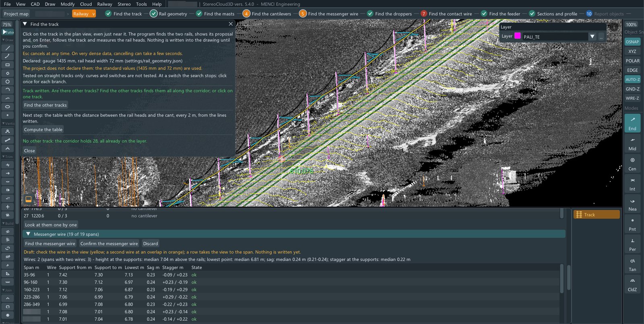The image size is (644, 324).
Task: Open the Cloud menu
Action: pos(86,4)
